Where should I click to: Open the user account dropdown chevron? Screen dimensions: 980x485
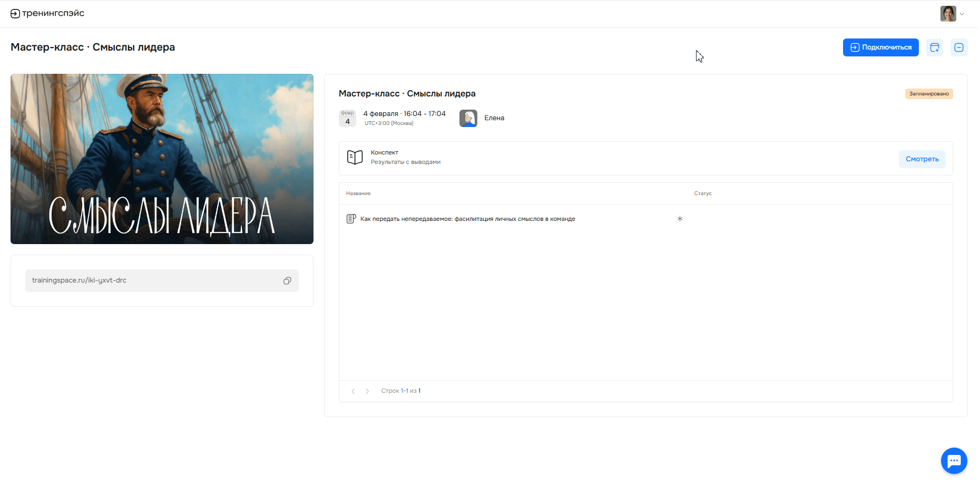(962, 14)
